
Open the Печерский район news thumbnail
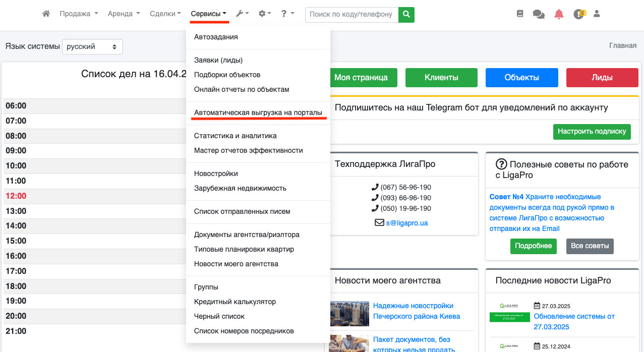point(349,314)
